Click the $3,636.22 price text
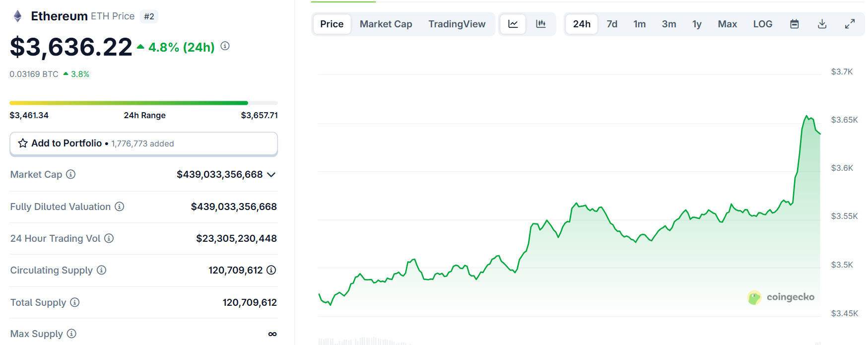 pyautogui.click(x=71, y=47)
